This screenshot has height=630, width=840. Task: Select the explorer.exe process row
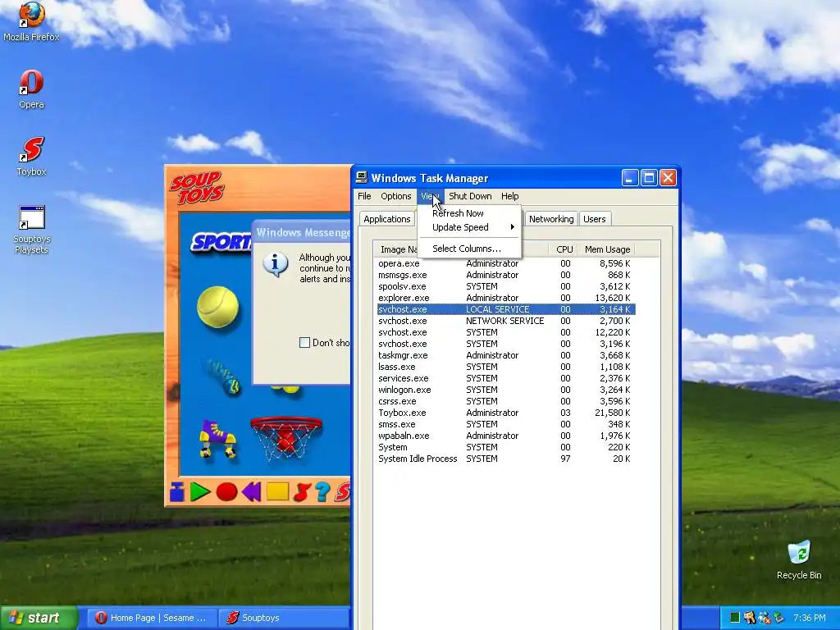coord(505,298)
